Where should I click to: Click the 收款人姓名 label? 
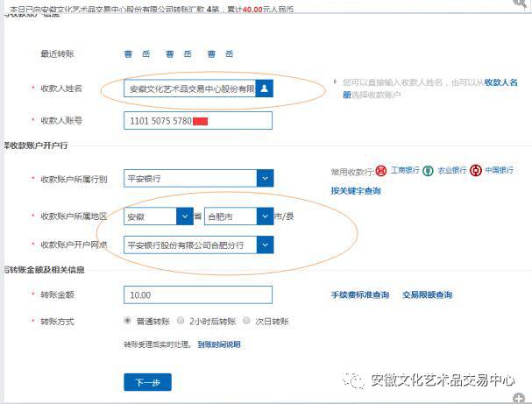point(61,89)
